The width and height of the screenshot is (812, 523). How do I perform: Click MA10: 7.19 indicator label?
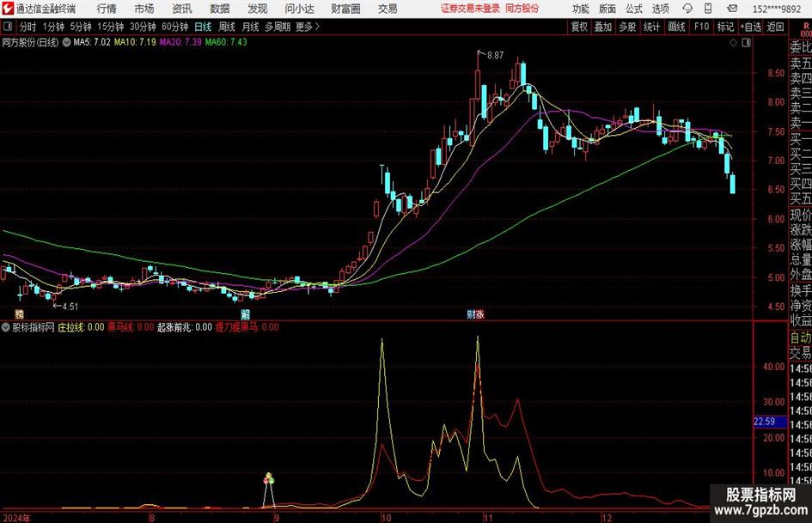pyautogui.click(x=135, y=42)
